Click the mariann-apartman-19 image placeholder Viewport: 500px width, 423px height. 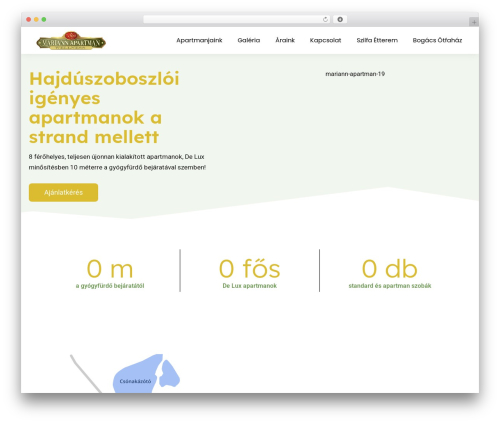click(x=355, y=74)
